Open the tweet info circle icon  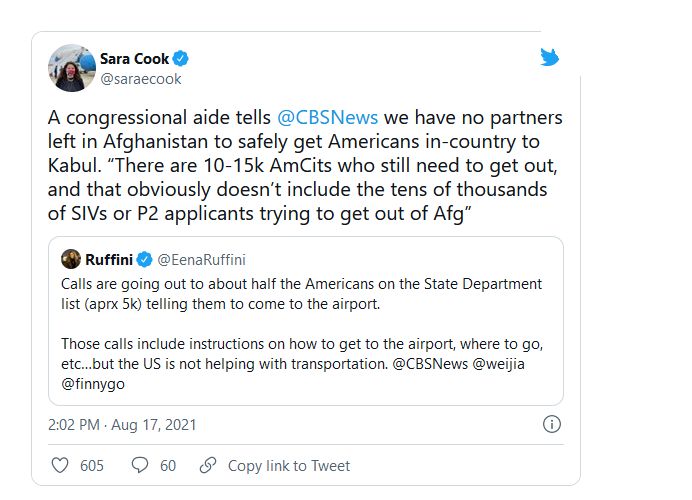[552, 424]
